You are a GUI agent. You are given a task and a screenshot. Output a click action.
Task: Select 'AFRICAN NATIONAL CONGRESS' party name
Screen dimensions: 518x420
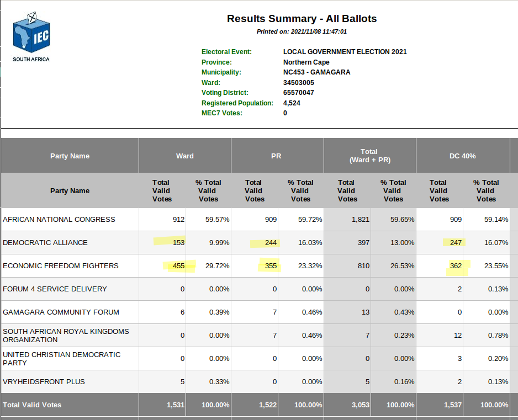[59, 219]
